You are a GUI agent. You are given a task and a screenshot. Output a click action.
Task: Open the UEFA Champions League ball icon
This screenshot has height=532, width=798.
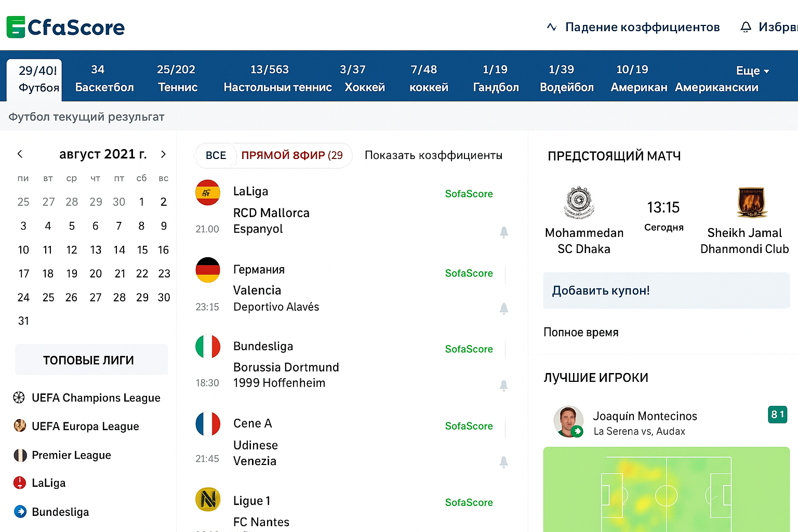pyautogui.click(x=19, y=398)
